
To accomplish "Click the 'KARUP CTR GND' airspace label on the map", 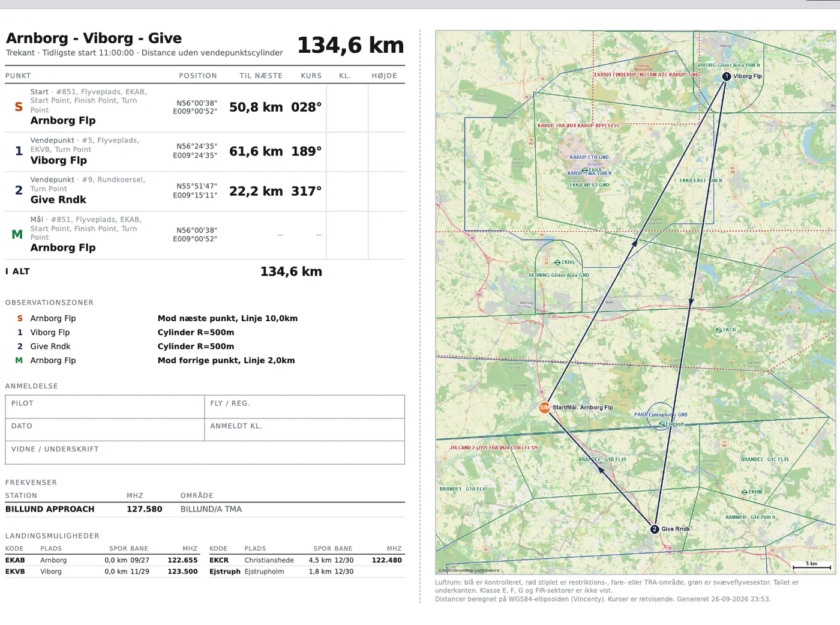I will [589, 157].
